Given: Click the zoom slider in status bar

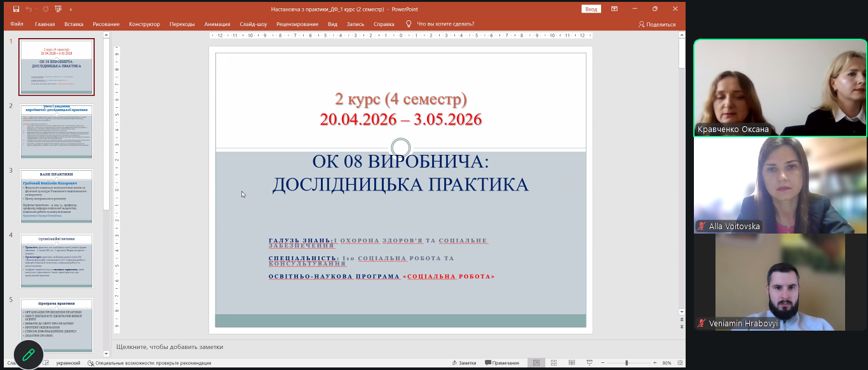Looking at the screenshot, I should coord(626,363).
